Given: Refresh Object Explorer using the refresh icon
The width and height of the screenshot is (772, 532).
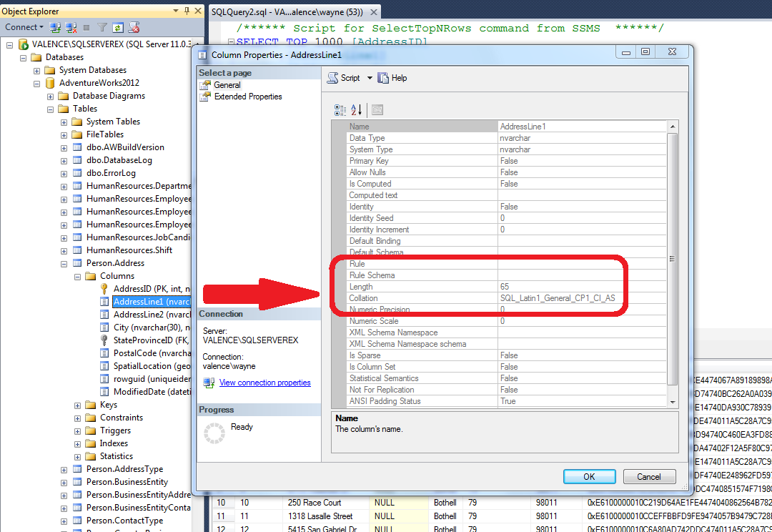Looking at the screenshot, I should click(x=118, y=27).
